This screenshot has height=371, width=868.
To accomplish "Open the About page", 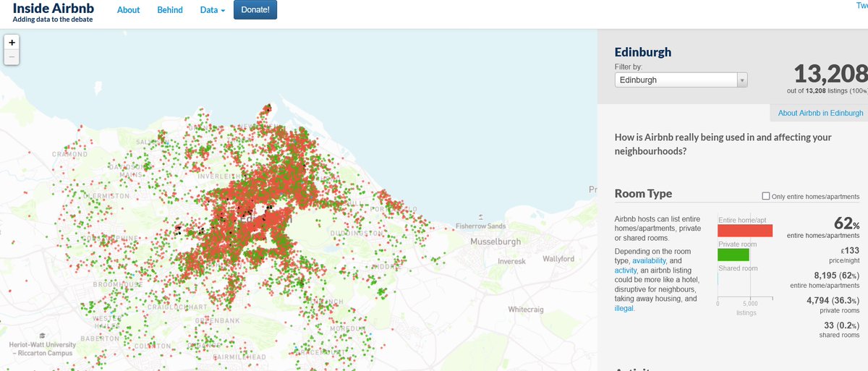I will click(129, 11).
